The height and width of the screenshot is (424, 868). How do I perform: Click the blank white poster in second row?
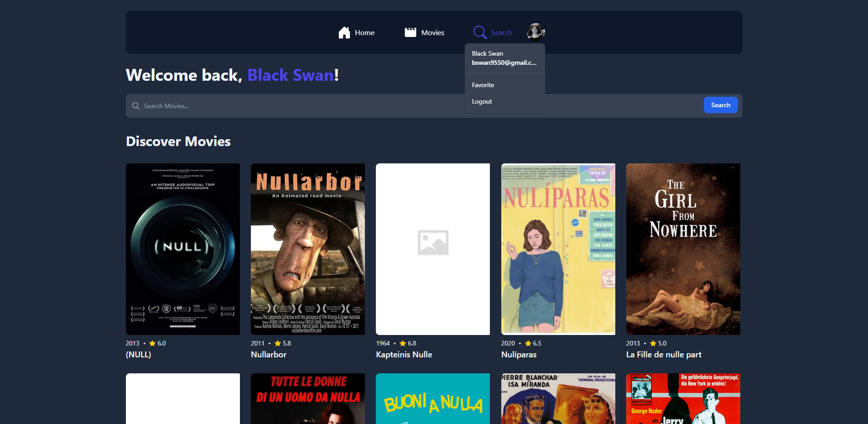click(x=183, y=399)
